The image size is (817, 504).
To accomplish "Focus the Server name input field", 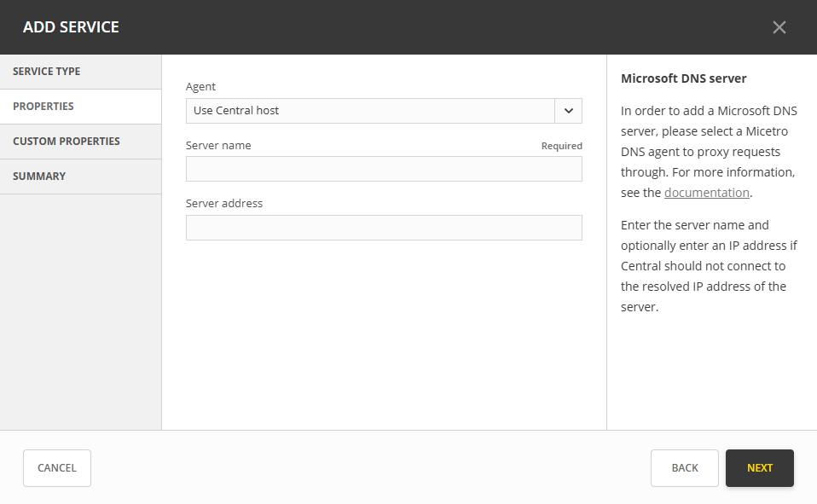I will (384, 169).
